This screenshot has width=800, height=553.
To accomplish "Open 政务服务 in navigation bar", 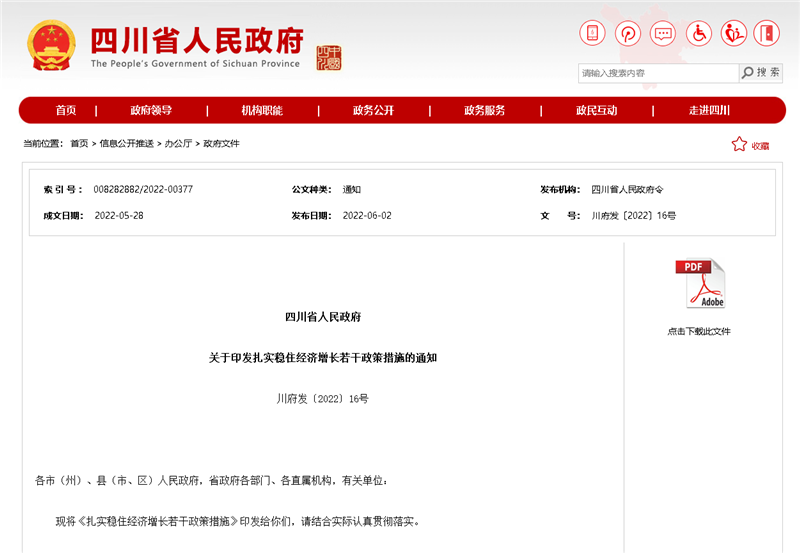I will point(485,110).
